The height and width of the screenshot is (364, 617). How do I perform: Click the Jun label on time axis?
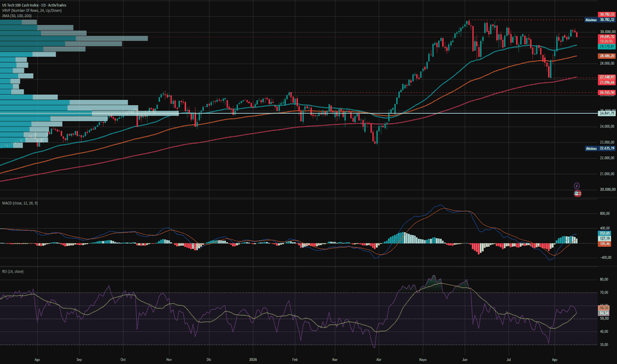point(465,359)
